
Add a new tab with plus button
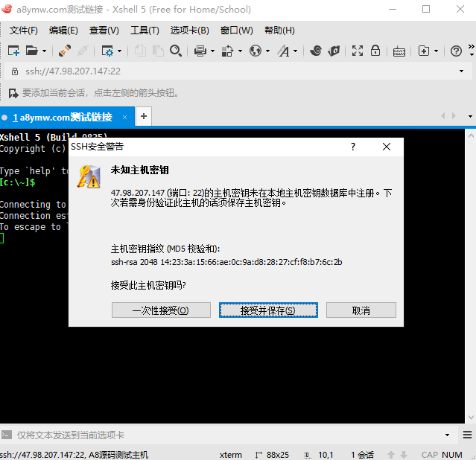click(x=144, y=116)
